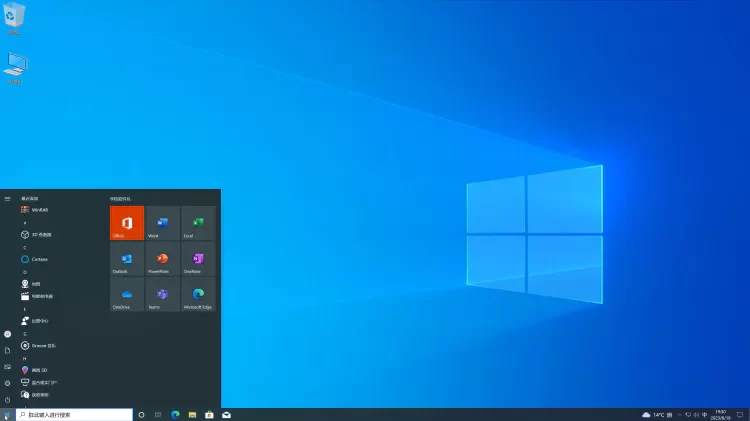Image resolution: width=750 pixels, height=421 pixels.
Task: Click the Power button in Start sidebar
Action: (7, 399)
